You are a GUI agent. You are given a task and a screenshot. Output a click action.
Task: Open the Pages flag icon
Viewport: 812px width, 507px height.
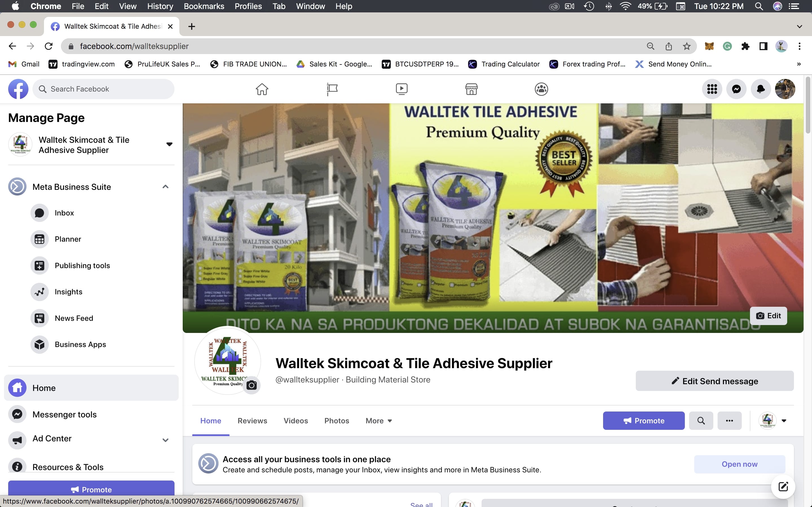pyautogui.click(x=332, y=89)
